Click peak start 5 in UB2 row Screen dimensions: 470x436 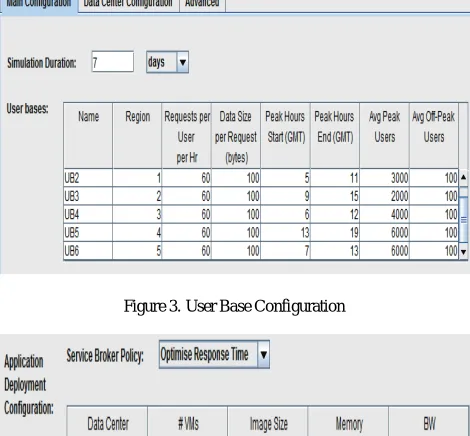285,178
